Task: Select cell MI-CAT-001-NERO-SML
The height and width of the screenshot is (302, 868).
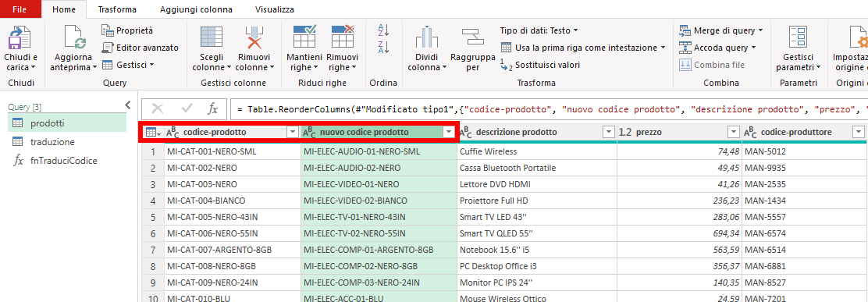Action: tap(233, 151)
